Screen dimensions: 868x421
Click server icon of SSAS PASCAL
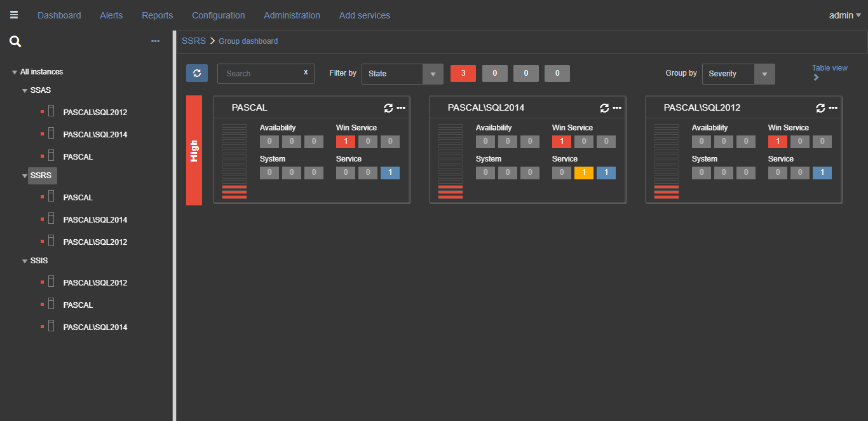(x=51, y=156)
